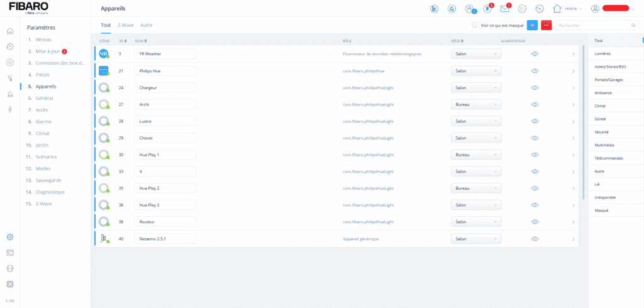Click the Netatmo 2.5.1 device icon
Screen dimensions: 644x308
(104, 238)
